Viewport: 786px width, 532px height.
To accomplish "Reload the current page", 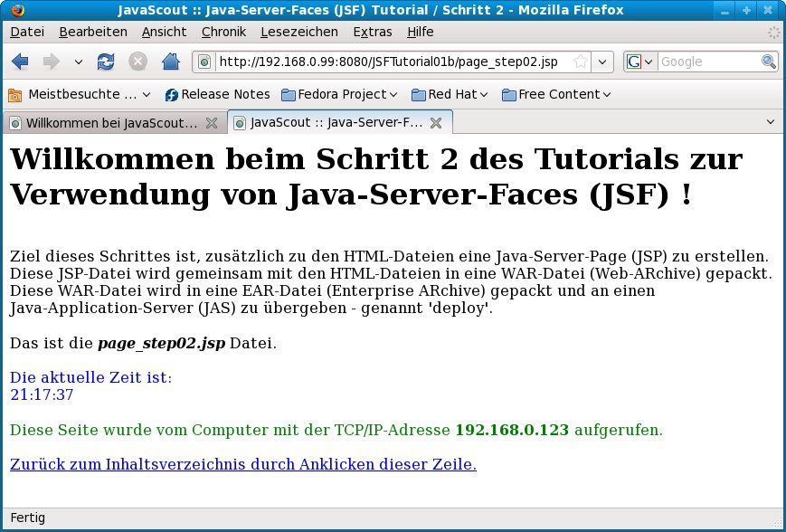I will [106, 62].
